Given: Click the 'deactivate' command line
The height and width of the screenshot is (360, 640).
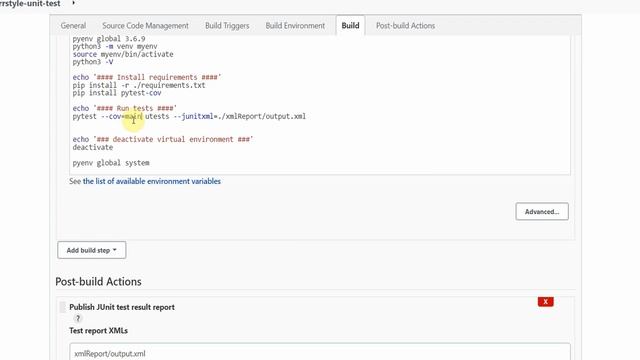Looking at the screenshot, I should coord(93,147).
